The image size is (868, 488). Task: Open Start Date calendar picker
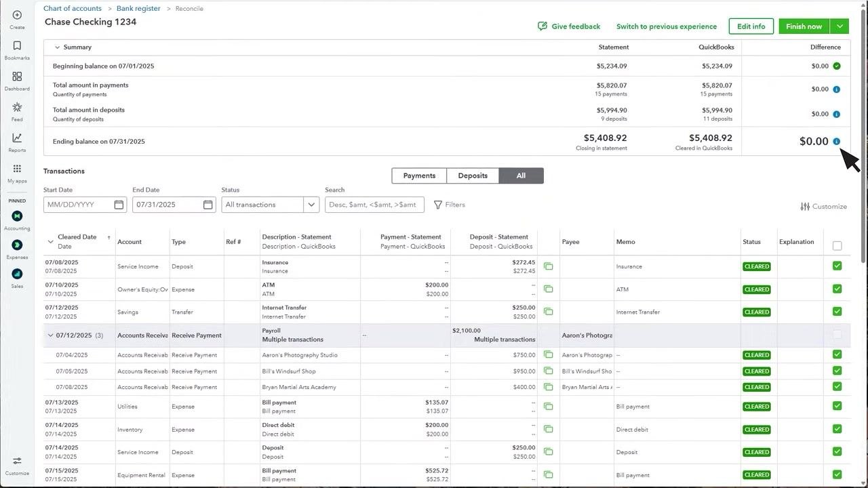coord(119,205)
